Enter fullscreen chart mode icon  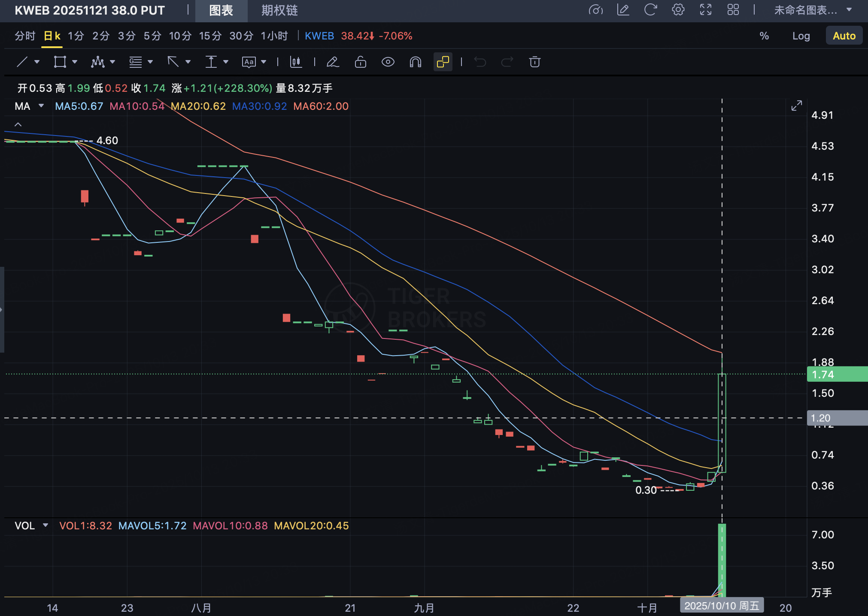pos(705,10)
